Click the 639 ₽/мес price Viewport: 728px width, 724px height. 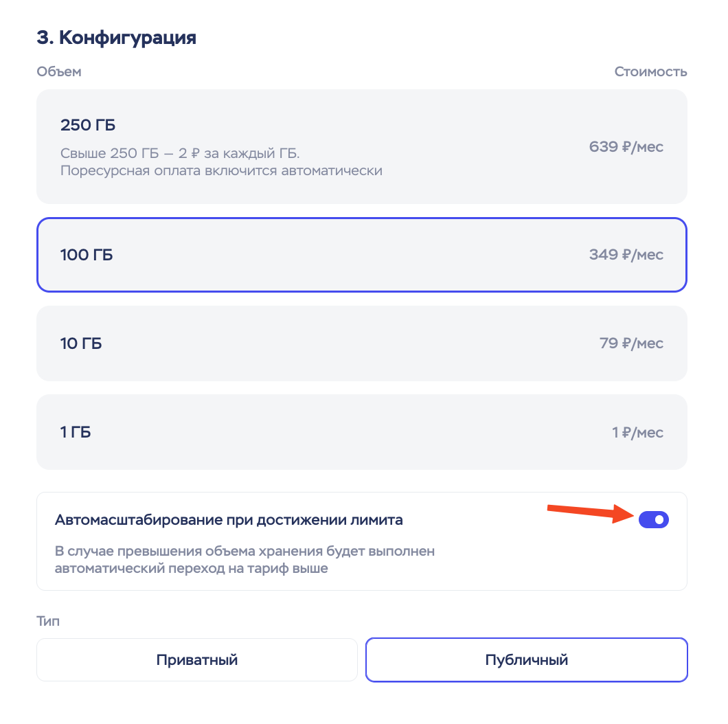(626, 146)
